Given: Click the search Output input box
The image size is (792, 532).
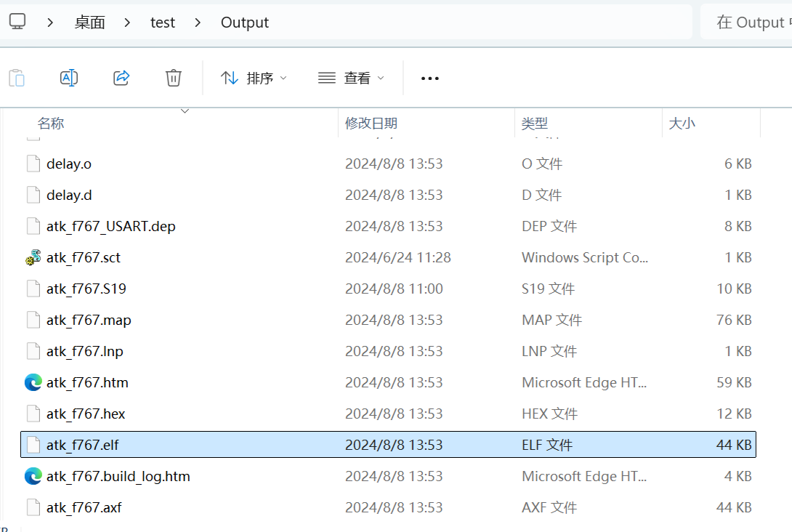Looking at the screenshot, I should (x=748, y=23).
